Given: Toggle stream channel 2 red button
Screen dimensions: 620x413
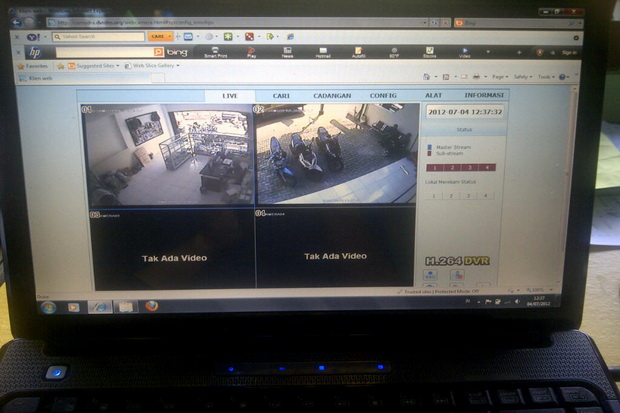Looking at the screenshot, I should (452, 168).
